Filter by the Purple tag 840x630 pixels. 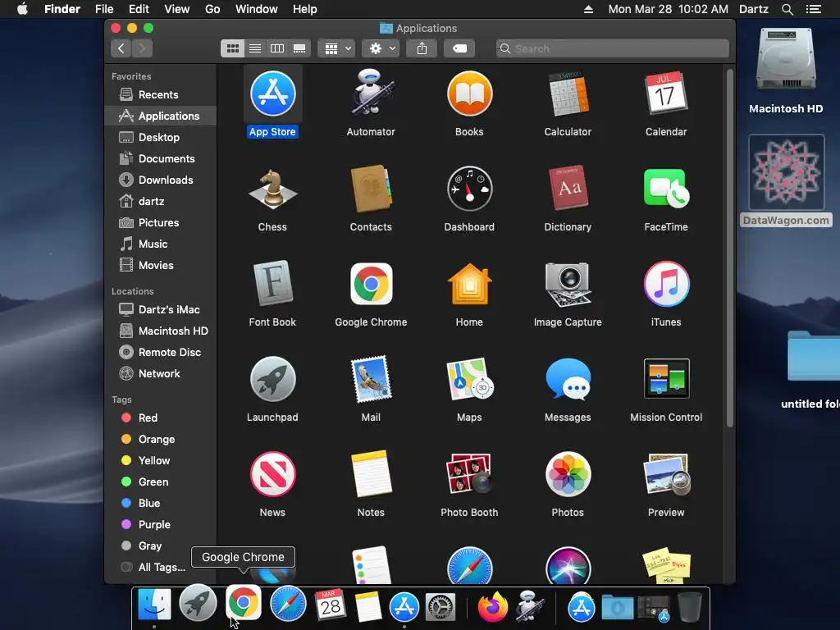click(x=160, y=525)
